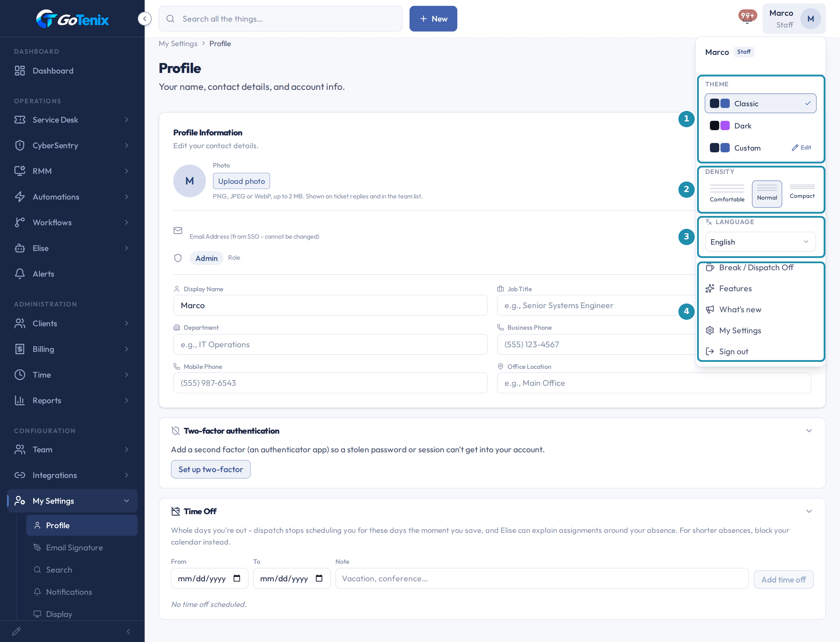
Task: Collapse the Two-factor authentication panel
Action: pyautogui.click(x=809, y=431)
